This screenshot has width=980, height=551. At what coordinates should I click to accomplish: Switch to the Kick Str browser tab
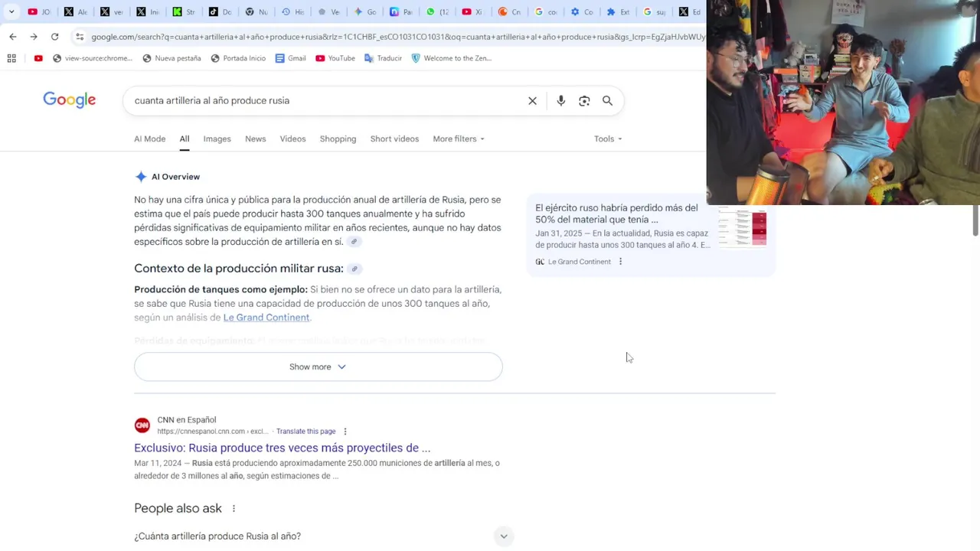tap(184, 11)
